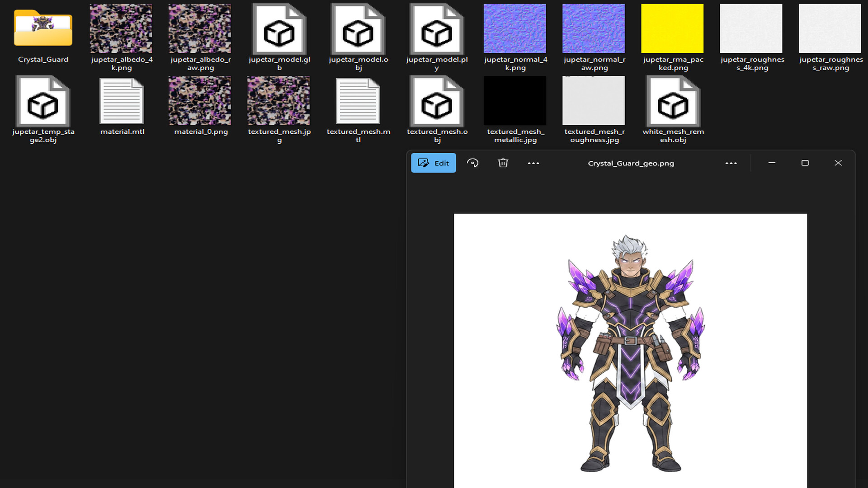This screenshot has height=488, width=868.
Task: Click the jupetar_model.glb filename label
Action: [x=279, y=63]
